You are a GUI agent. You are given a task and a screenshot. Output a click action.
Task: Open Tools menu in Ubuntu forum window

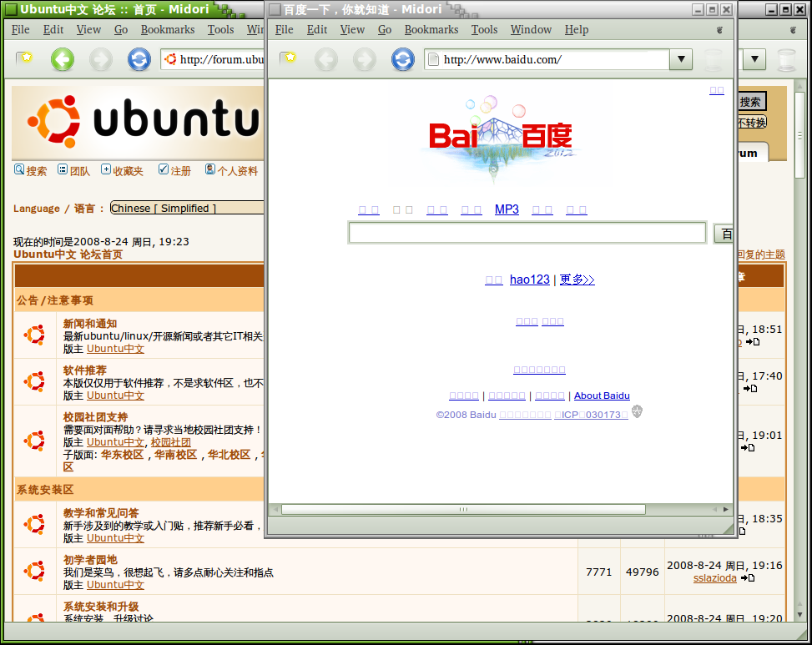click(220, 30)
